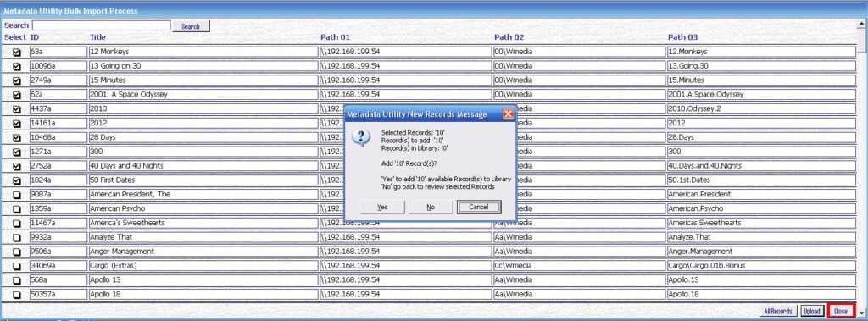The image size is (868, 321).
Task: Select the Anger Management row checkbox
Action: 17,252
